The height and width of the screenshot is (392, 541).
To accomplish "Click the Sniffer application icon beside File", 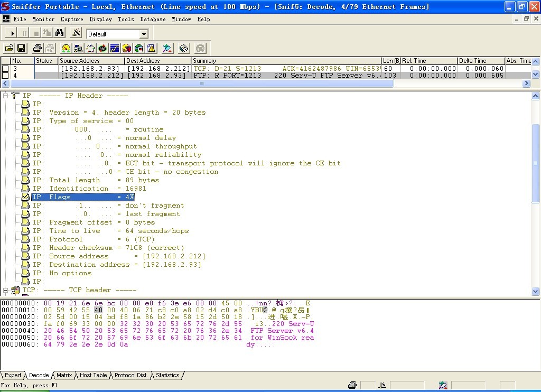I will 6,19.
